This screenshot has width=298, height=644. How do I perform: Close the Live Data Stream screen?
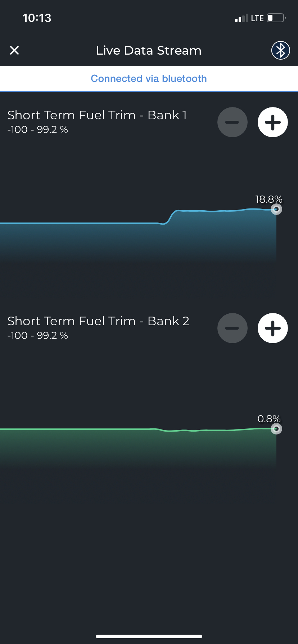coord(14,50)
